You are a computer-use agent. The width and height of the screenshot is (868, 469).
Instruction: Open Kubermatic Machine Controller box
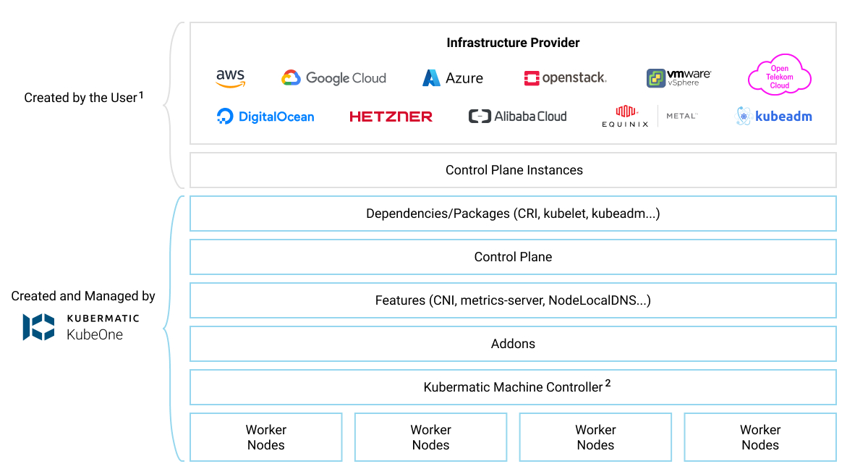tap(513, 386)
